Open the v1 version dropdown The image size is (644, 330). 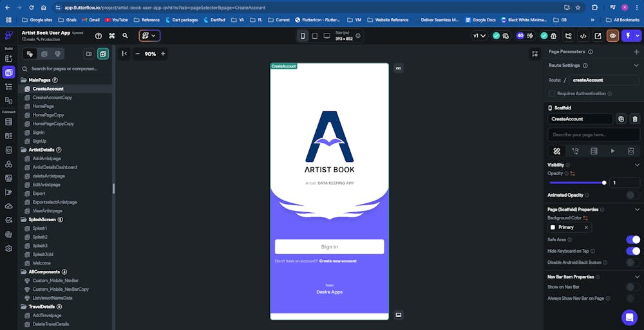click(x=480, y=36)
